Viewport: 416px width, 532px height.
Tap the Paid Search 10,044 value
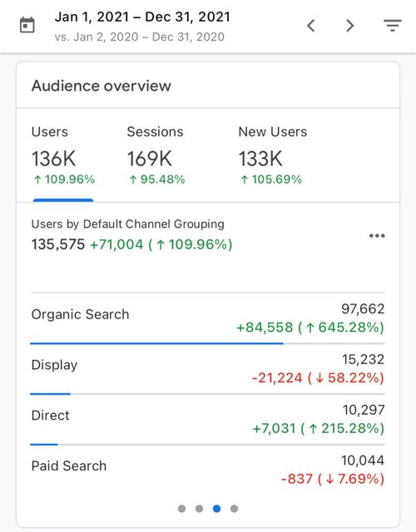(363, 461)
